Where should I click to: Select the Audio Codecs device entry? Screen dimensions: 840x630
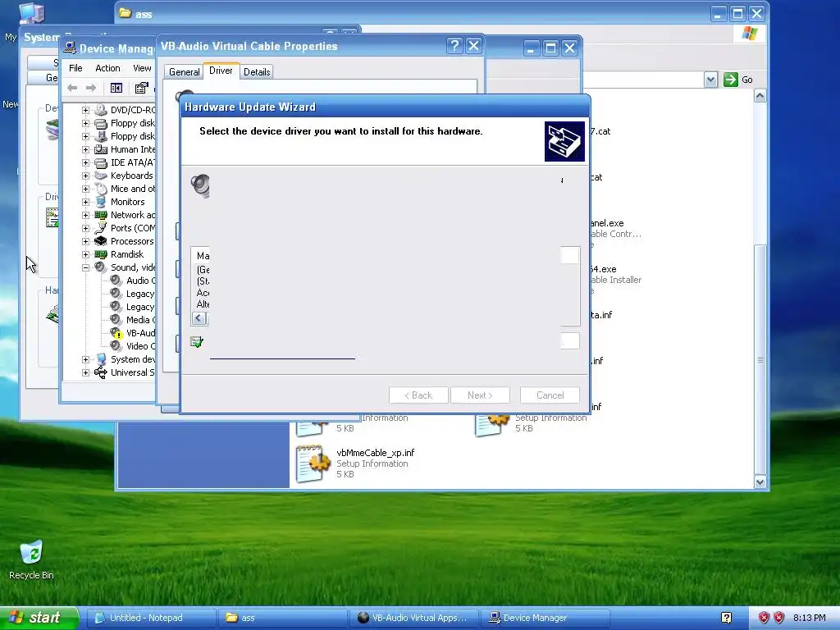[x=140, y=281]
